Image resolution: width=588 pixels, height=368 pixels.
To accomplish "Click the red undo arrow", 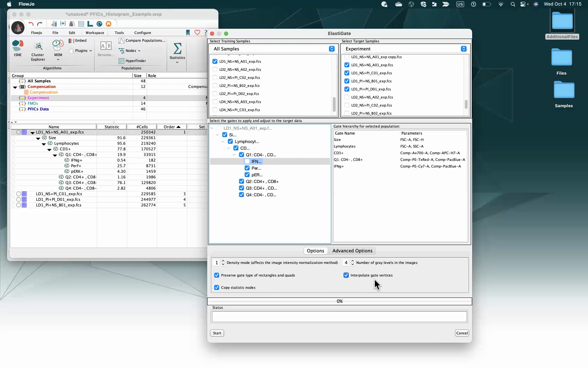I will tap(31, 24).
